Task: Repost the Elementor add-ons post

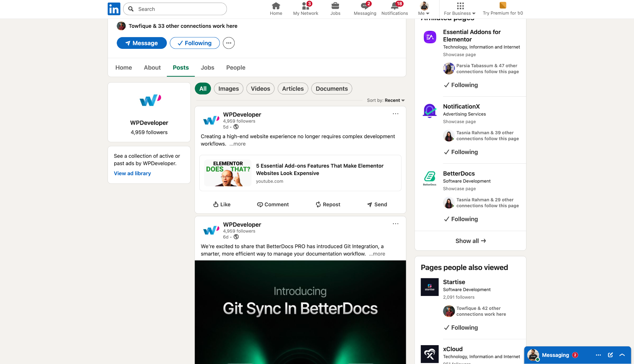Action: coord(328,204)
